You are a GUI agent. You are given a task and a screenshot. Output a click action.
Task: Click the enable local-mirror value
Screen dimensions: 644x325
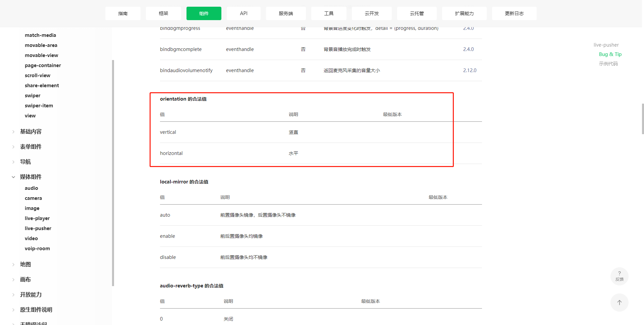coord(167,236)
